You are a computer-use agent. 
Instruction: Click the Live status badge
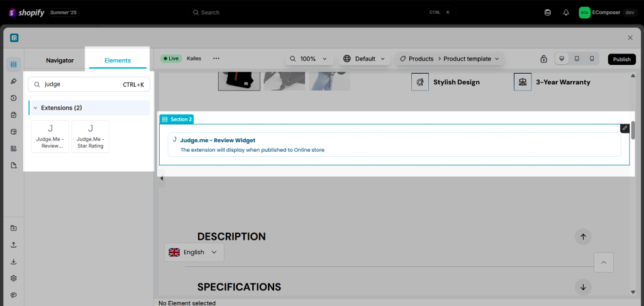click(171, 59)
